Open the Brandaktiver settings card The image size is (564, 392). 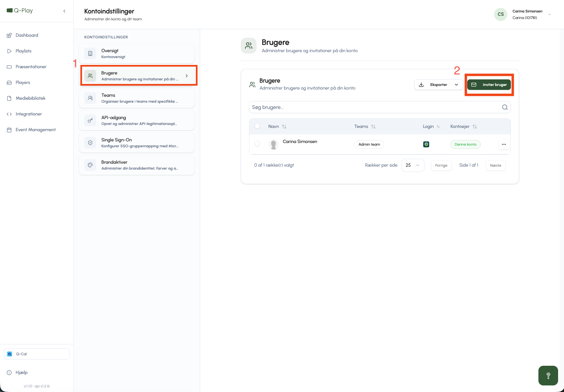tap(137, 165)
